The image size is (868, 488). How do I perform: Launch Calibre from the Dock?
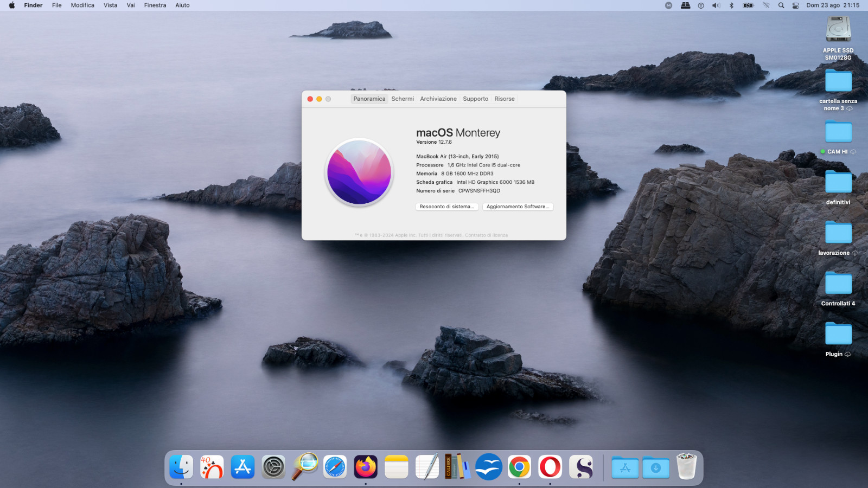pos(458,467)
